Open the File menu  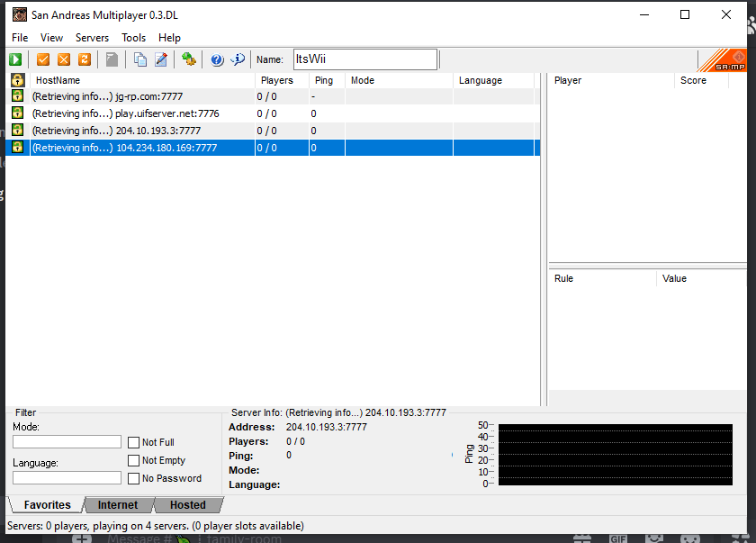pos(20,38)
